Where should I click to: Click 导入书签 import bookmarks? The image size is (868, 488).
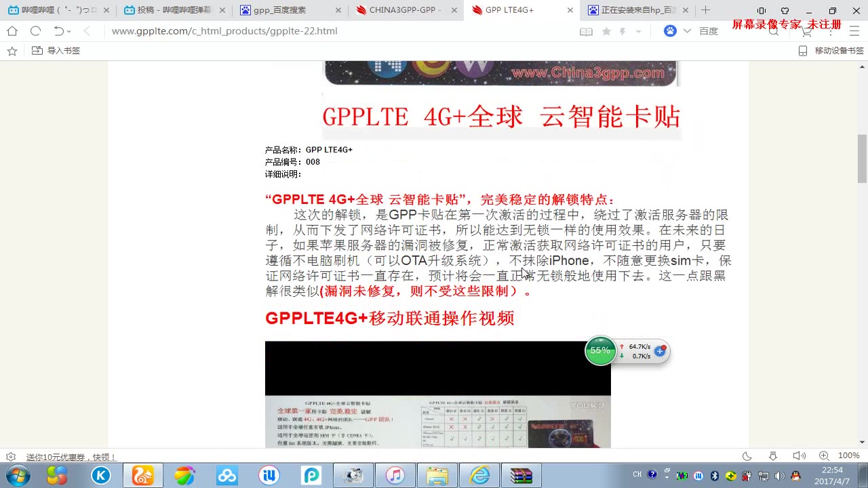pos(56,51)
